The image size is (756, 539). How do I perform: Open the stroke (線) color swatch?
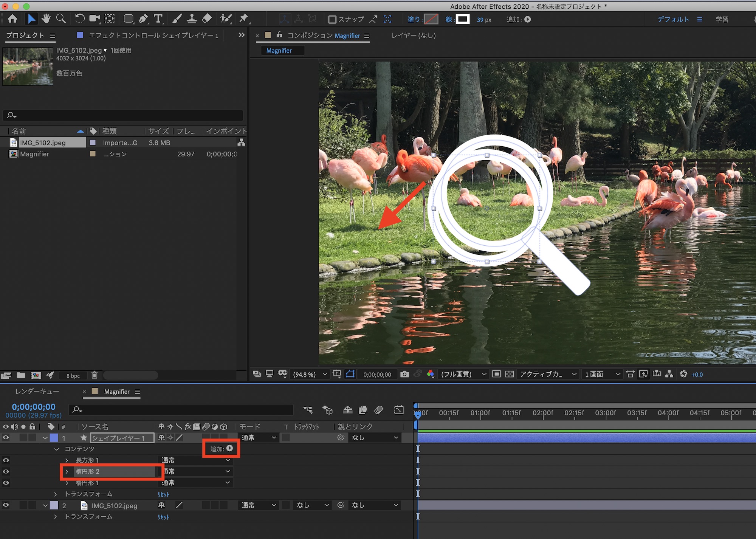(x=462, y=19)
